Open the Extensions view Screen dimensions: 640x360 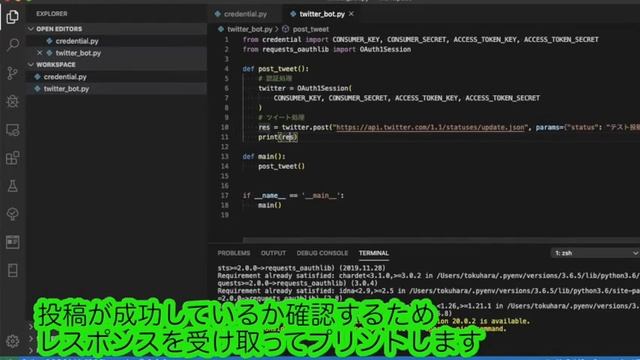(13, 158)
